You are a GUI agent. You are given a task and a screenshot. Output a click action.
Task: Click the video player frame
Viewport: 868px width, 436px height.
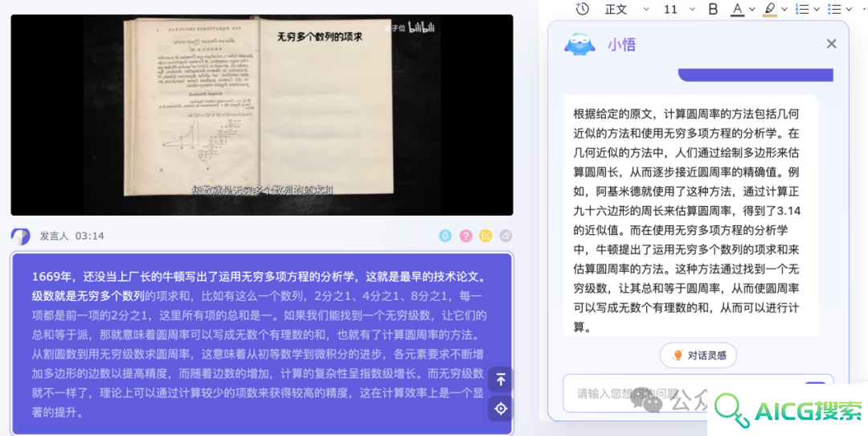tap(262, 115)
